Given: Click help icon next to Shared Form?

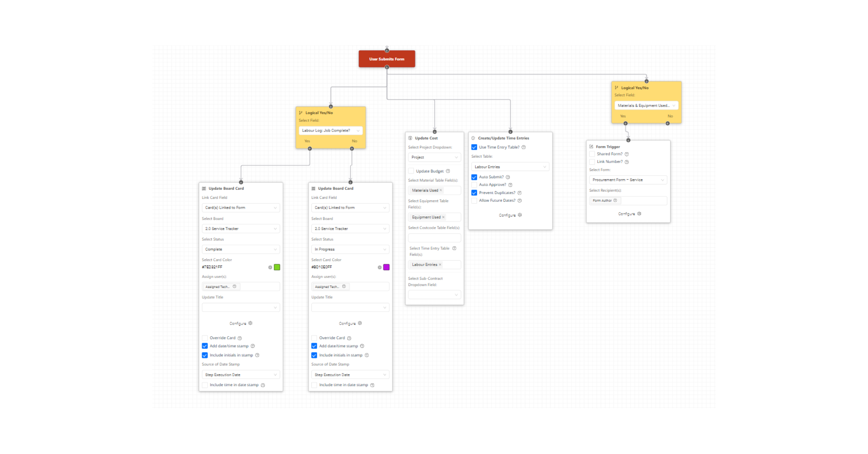Looking at the screenshot, I should (x=627, y=154).
